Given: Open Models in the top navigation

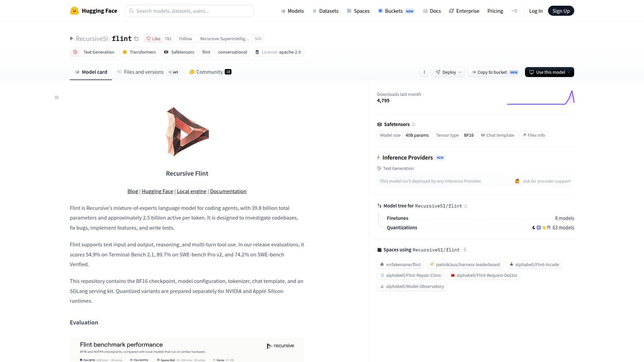Looking at the screenshot, I should pos(292,11).
